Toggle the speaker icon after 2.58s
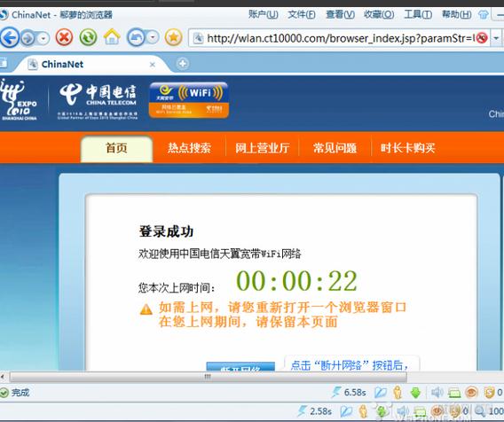504x422 pixels. [x=403, y=411]
